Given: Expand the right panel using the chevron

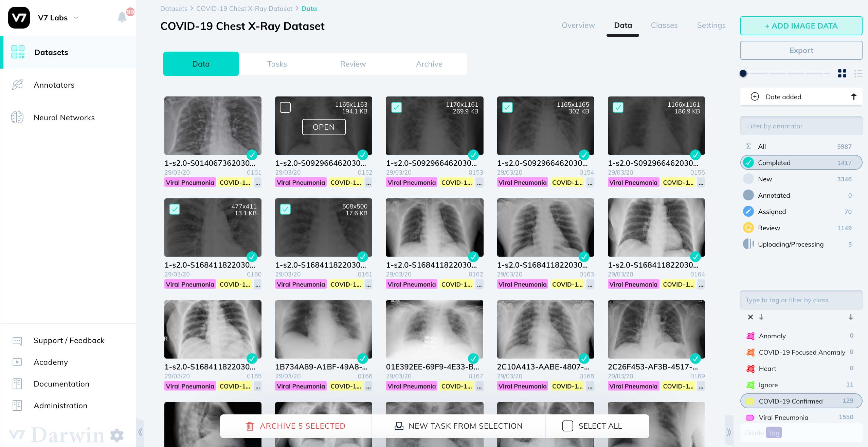Looking at the screenshot, I should click(x=729, y=431).
